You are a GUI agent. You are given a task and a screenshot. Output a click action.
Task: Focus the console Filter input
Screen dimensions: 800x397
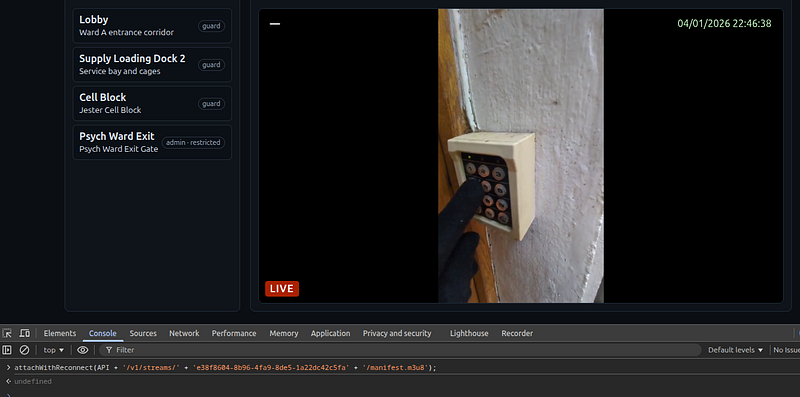click(x=401, y=350)
